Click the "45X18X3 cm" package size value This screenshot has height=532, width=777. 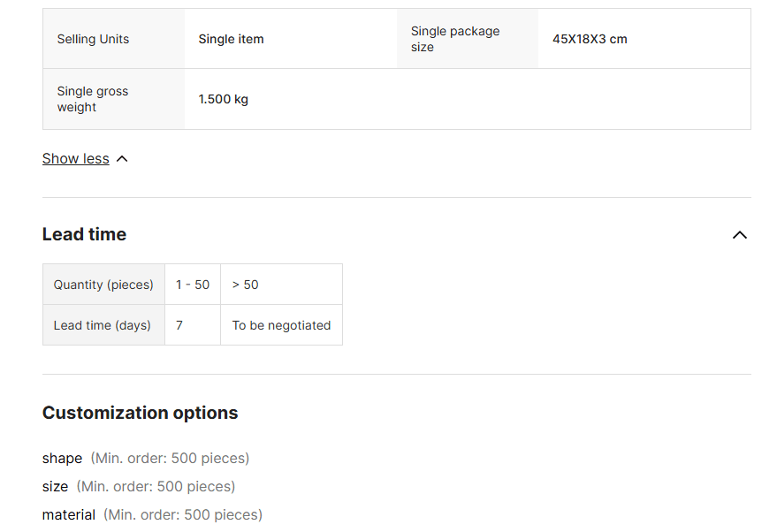click(x=590, y=39)
